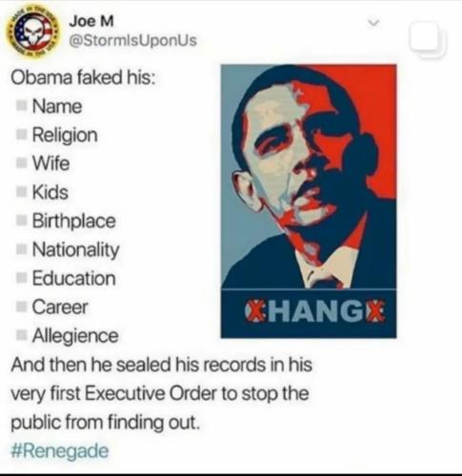The image size is (462, 476).
Task: Click the square bullet beside Religion
Action: [x=21, y=135]
